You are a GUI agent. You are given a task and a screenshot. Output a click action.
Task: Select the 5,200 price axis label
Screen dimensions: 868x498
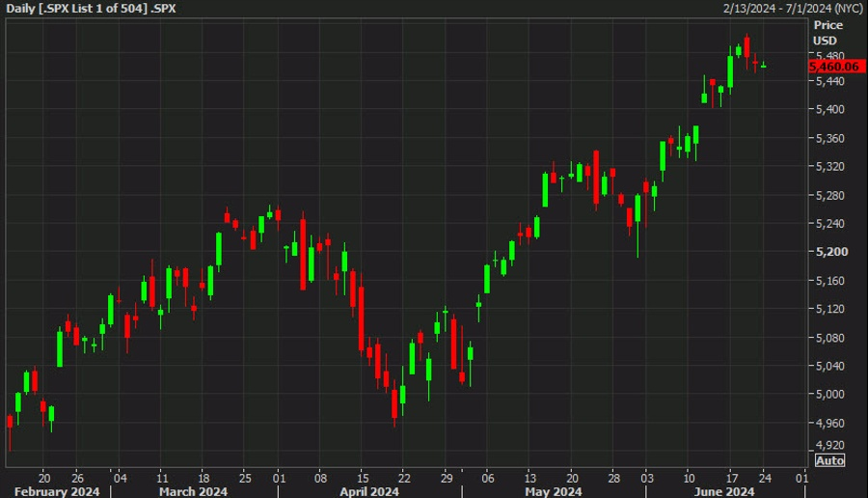point(832,252)
